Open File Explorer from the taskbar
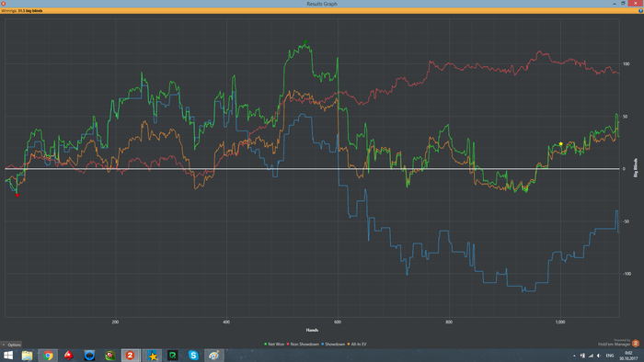This screenshot has width=644, height=362. click(x=27, y=356)
